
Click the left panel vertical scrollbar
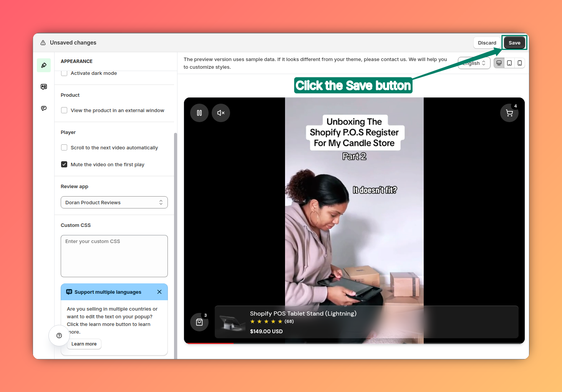click(176, 246)
